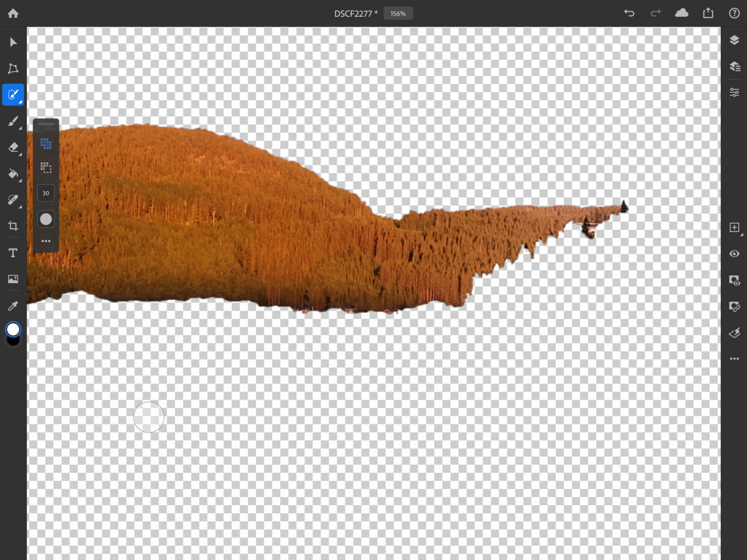Select the Spot Healing brush tool

click(13, 200)
